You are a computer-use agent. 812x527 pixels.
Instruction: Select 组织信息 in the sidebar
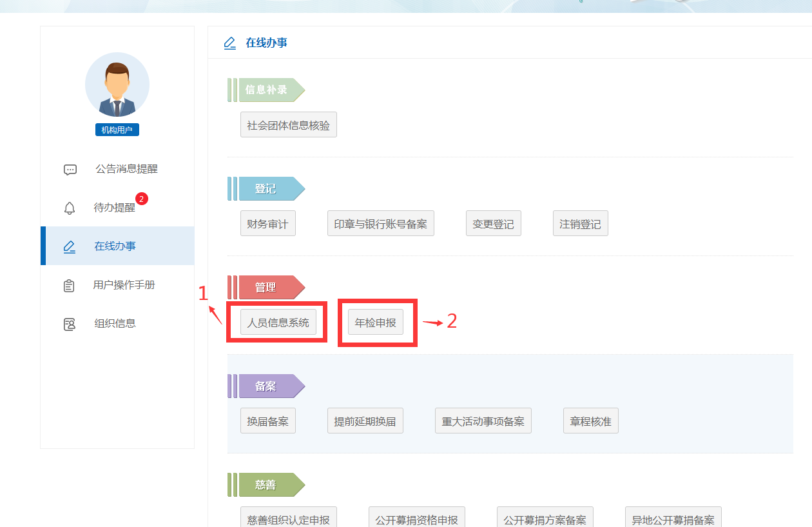click(x=115, y=324)
